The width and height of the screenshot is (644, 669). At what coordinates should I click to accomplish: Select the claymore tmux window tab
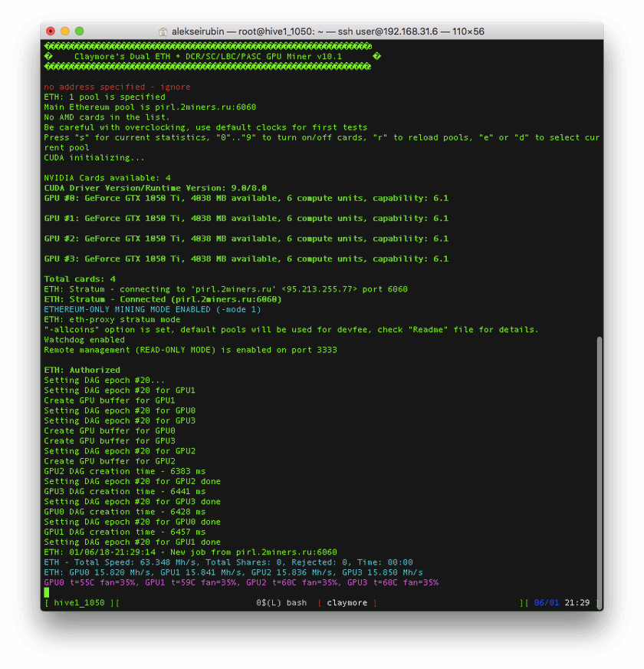pyautogui.click(x=347, y=603)
